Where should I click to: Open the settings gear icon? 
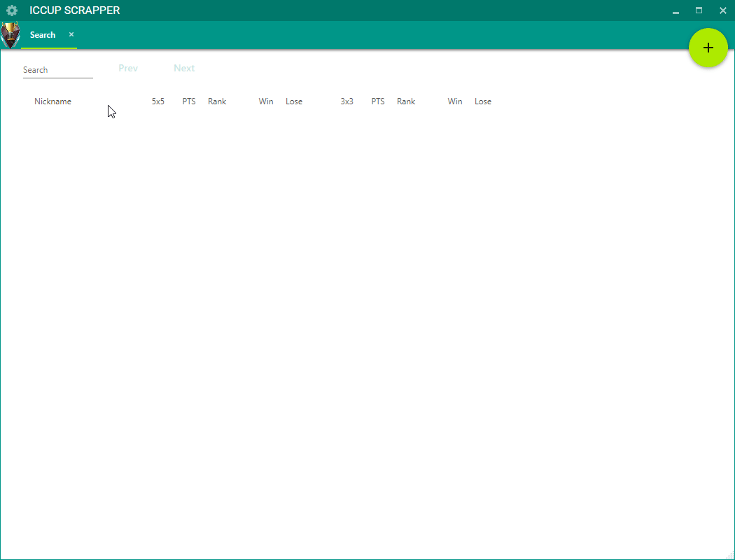click(12, 10)
